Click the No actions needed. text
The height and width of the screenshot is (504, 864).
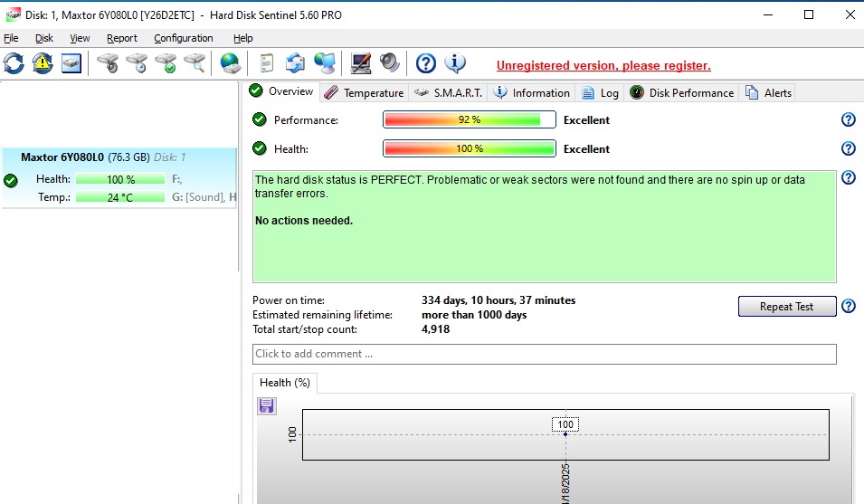[304, 220]
